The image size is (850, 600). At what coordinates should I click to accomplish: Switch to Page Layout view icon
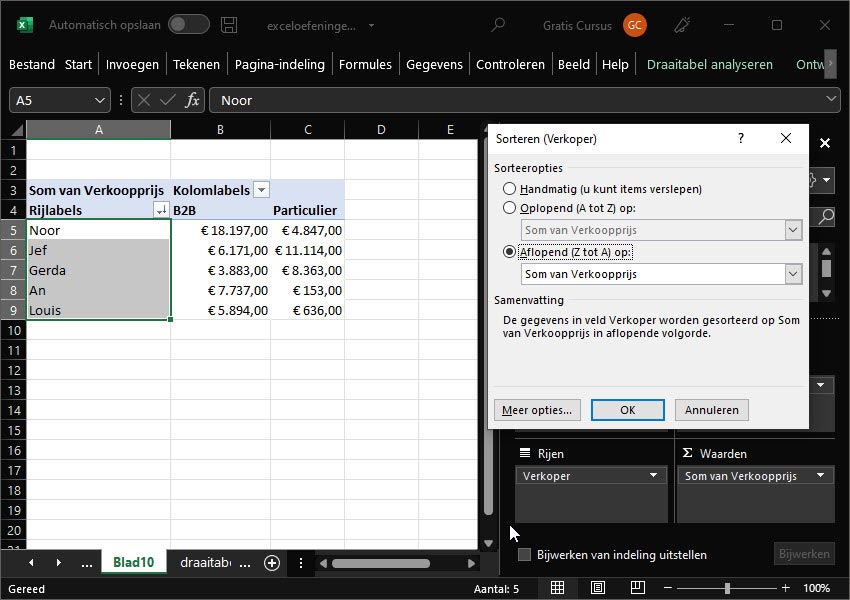[598, 588]
